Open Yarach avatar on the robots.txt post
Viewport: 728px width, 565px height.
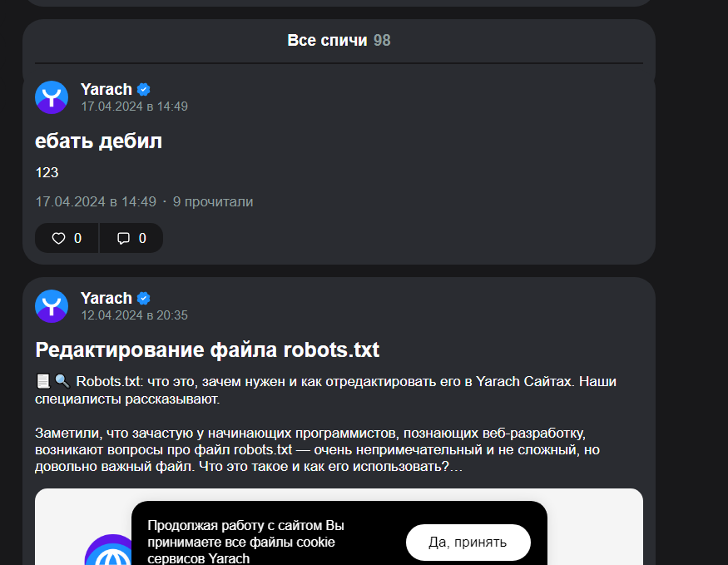pos(52,306)
